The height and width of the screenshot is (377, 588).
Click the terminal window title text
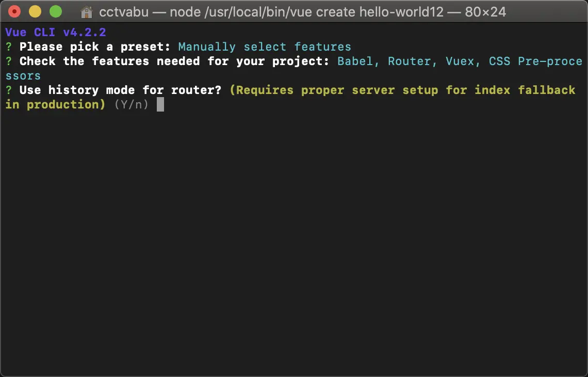pyautogui.click(x=303, y=12)
